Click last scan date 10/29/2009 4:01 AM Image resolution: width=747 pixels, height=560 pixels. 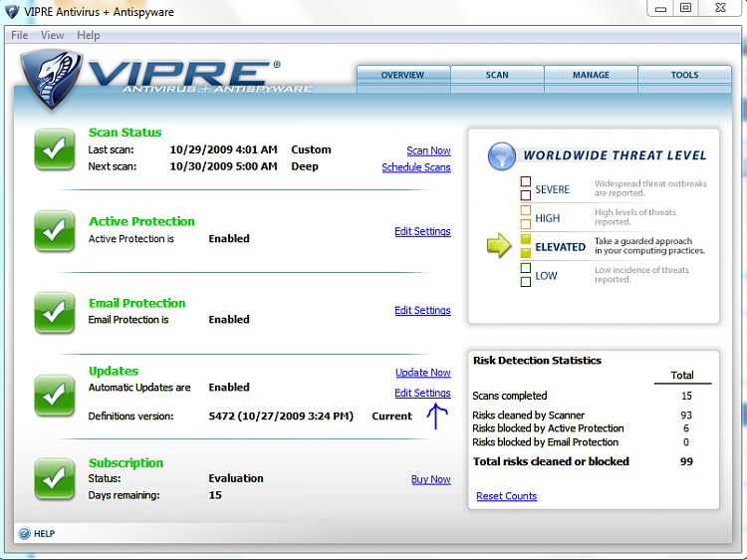pyautogui.click(x=223, y=149)
